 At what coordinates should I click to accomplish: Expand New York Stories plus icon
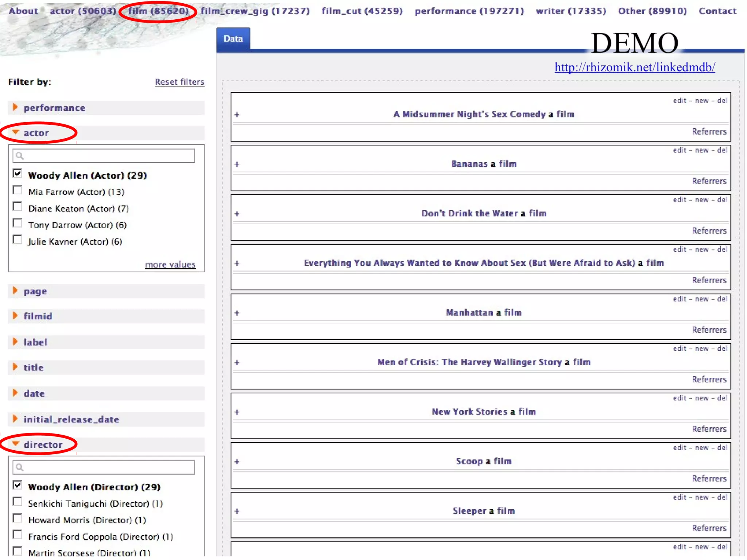[x=237, y=412]
